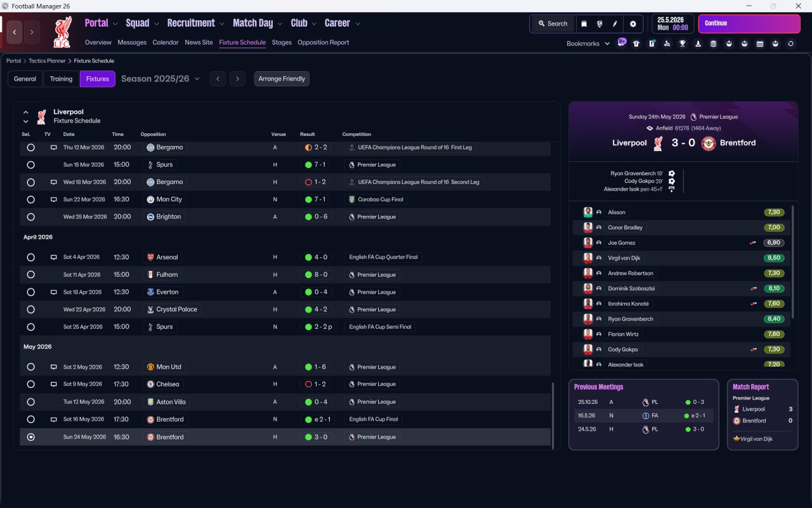The width and height of the screenshot is (812, 508).
Task: Select the Chelsea fixture radio button
Action: [30, 384]
